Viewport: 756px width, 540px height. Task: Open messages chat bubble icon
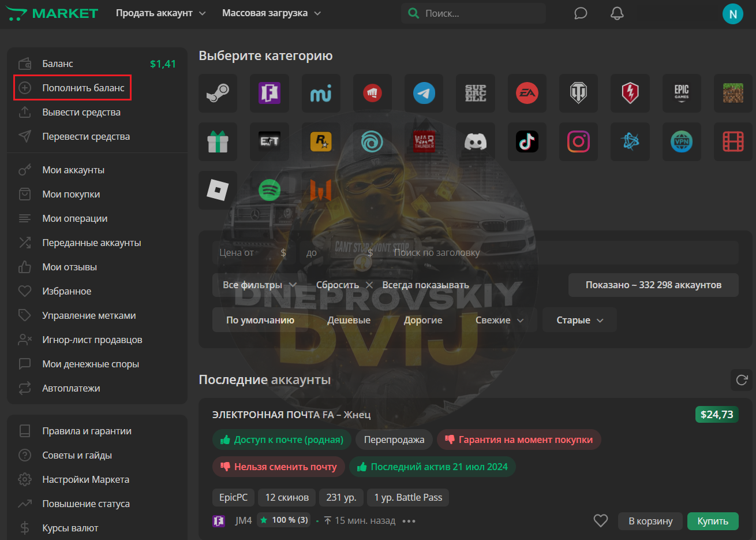[581, 13]
